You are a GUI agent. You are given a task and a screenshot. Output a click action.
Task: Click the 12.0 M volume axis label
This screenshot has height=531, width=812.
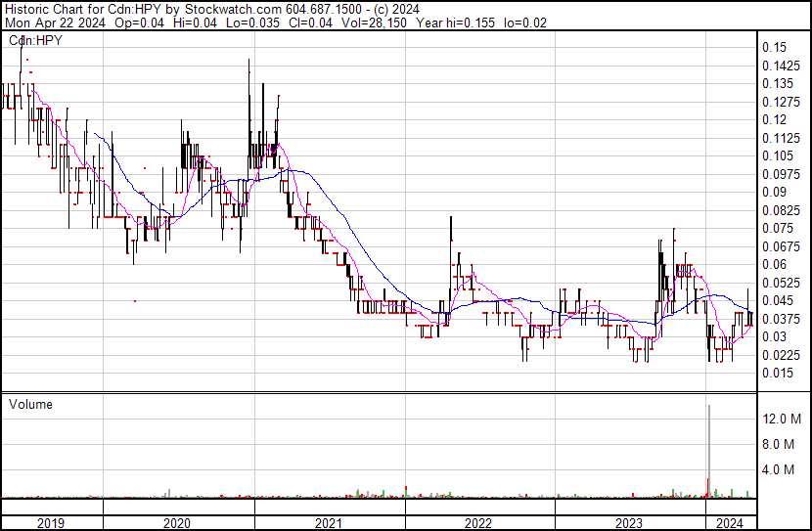(x=783, y=419)
